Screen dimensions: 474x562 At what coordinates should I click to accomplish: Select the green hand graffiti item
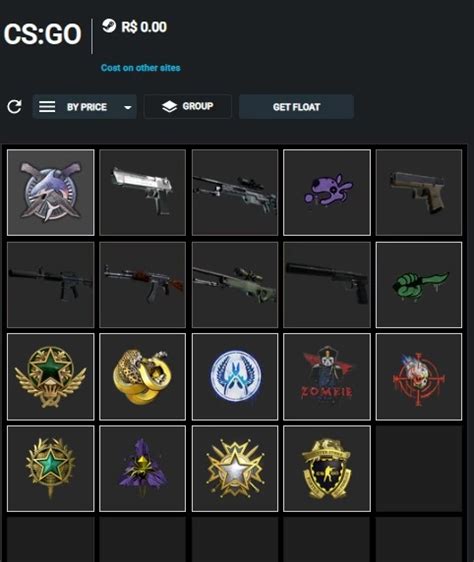point(419,285)
